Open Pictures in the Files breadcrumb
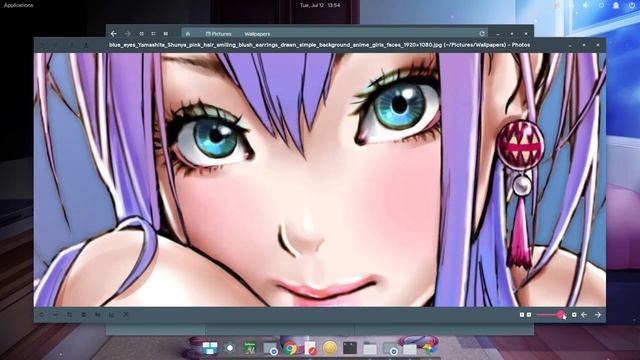640x360 pixels. point(219,34)
